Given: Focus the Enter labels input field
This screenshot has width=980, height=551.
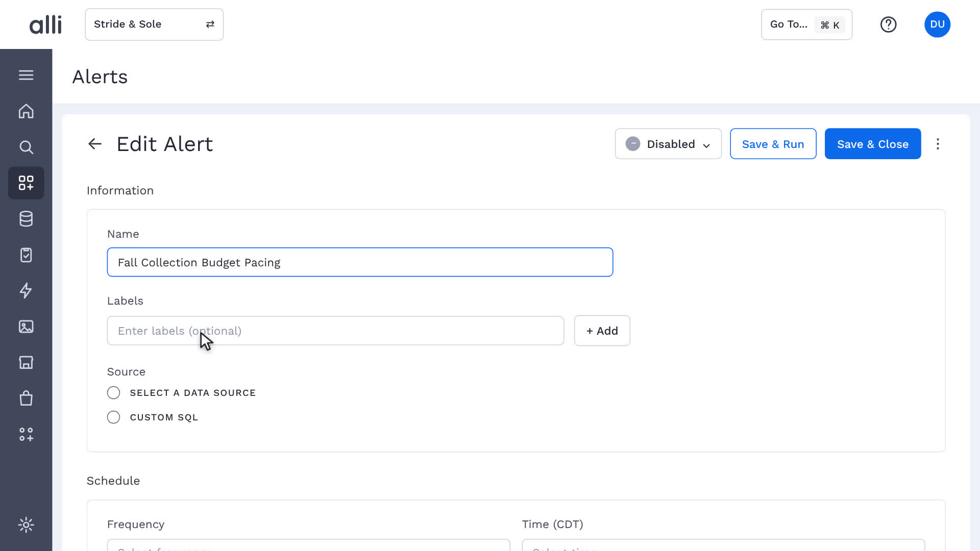Looking at the screenshot, I should (335, 331).
